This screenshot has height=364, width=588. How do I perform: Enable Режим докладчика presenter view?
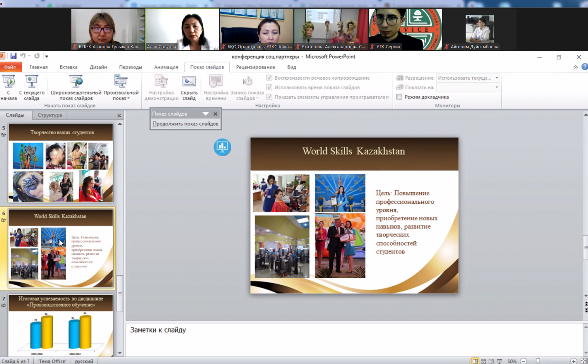pyautogui.click(x=399, y=97)
